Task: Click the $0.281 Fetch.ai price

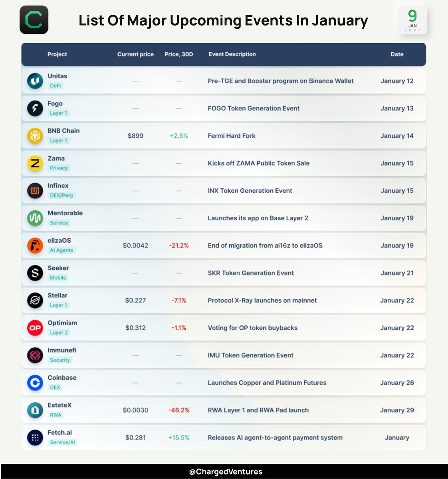Action: point(135,438)
